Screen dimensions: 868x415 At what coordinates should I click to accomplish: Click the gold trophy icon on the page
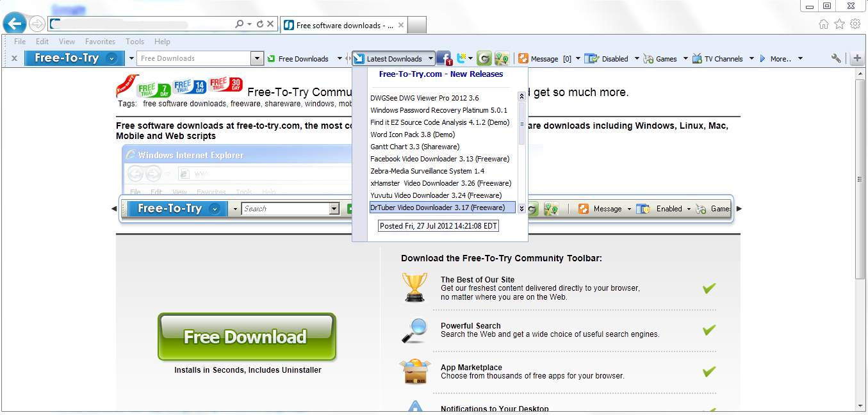(414, 287)
